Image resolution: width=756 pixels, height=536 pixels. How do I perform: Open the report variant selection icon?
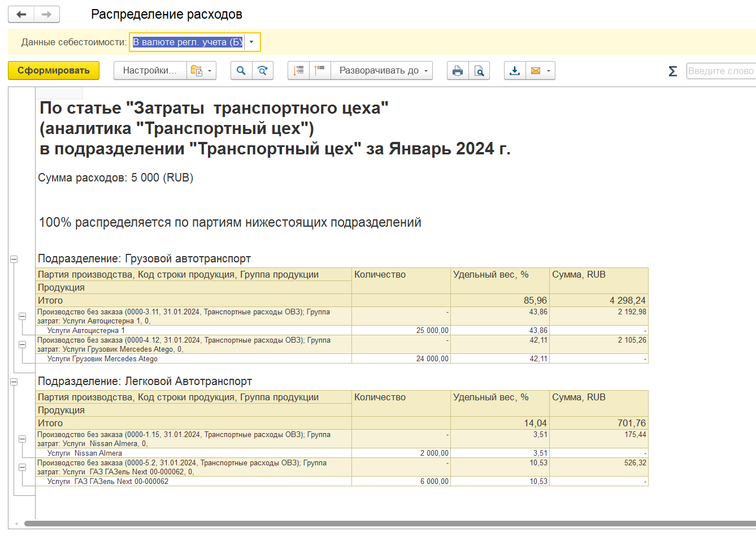196,71
